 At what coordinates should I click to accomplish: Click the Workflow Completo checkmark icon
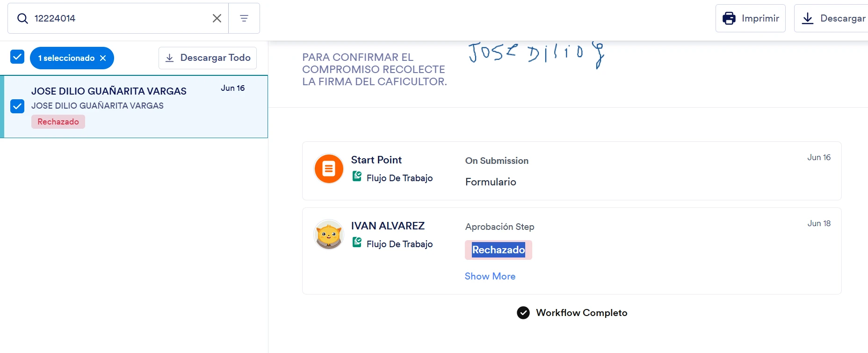[523, 313]
